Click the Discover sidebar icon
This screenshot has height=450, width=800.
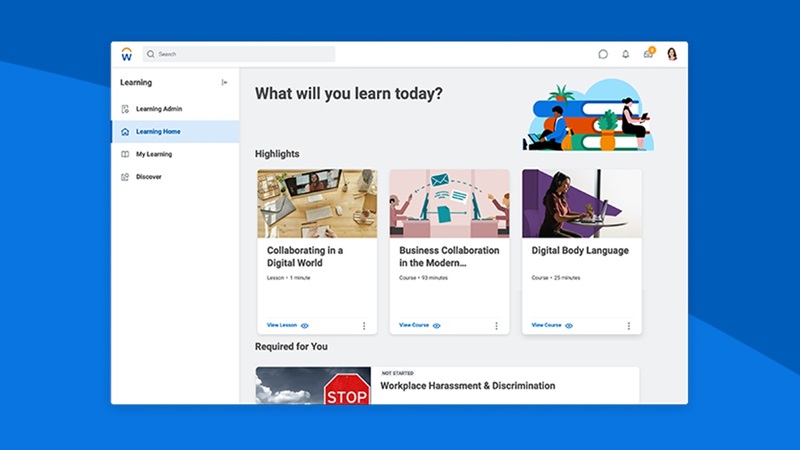point(125,177)
